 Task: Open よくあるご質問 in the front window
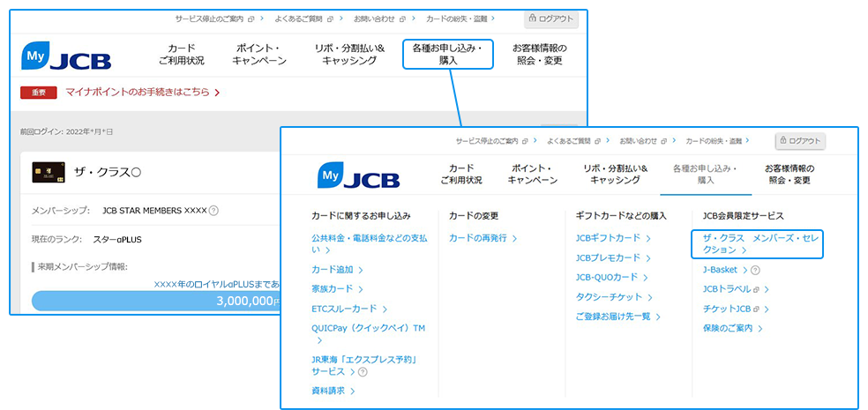coord(578,141)
